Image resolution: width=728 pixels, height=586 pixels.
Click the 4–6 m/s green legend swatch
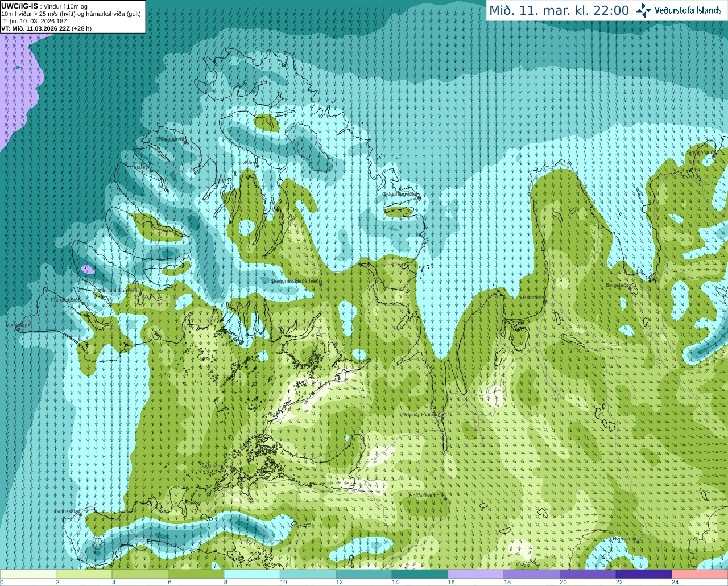[x=140, y=574]
